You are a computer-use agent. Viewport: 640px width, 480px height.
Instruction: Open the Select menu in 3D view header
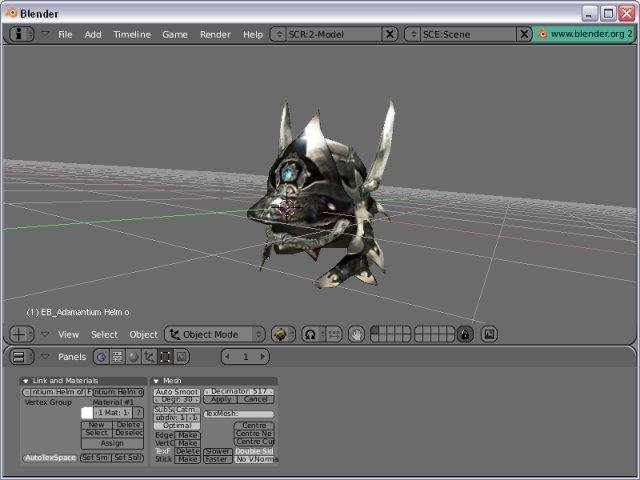104,334
